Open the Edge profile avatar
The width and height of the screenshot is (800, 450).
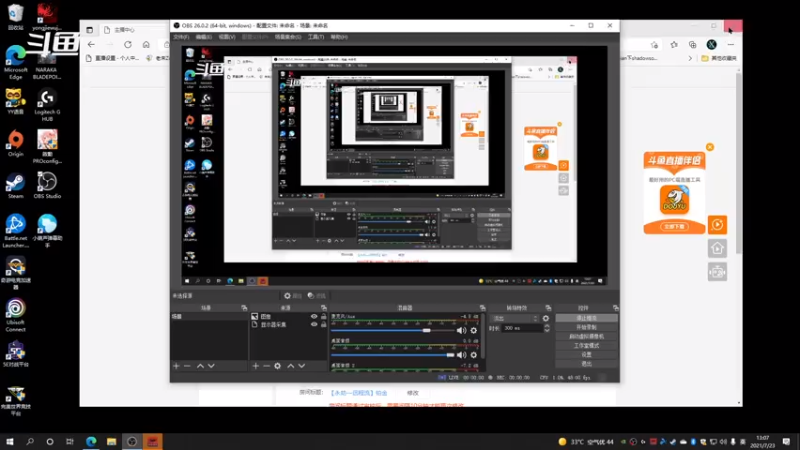coord(711,44)
